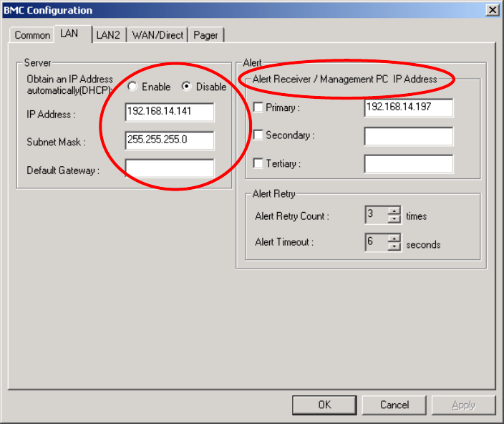Click the Alert Timeout value field
The height and width of the screenshot is (424, 504).
click(x=377, y=242)
